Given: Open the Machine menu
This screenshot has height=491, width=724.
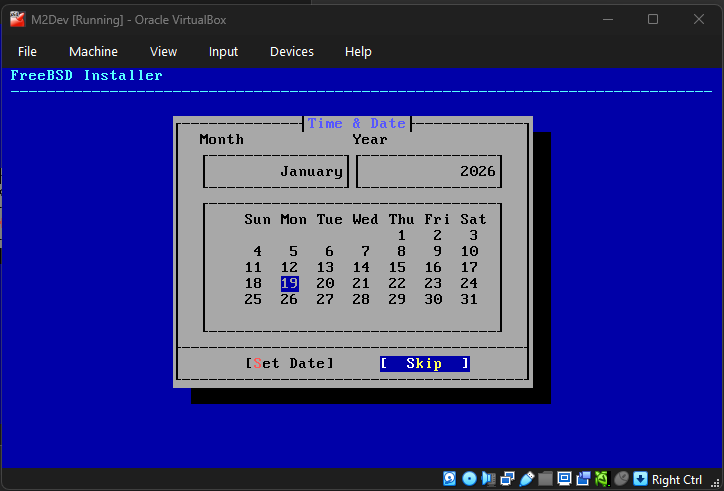Looking at the screenshot, I should (x=93, y=51).
